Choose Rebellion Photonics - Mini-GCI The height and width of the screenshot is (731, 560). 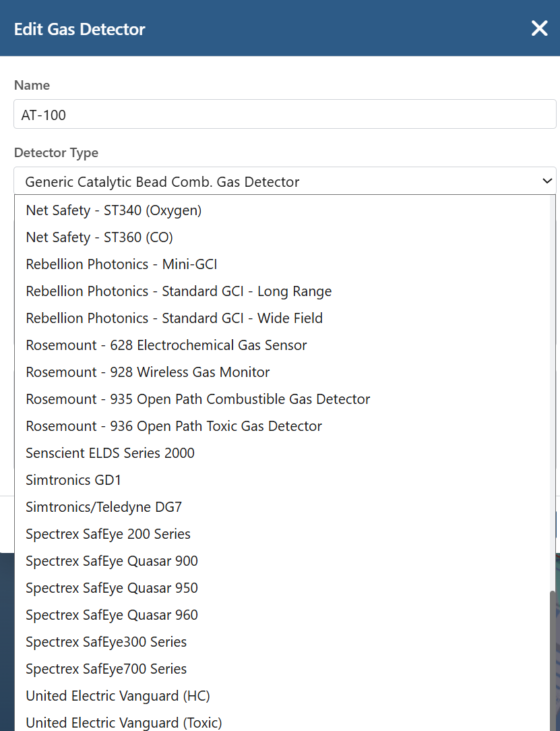coord(282,264)
